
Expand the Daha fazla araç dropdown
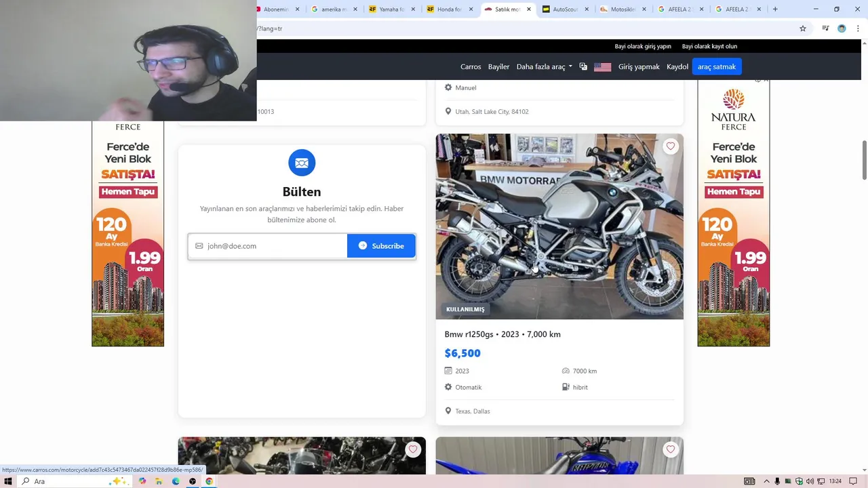point(545,66)
